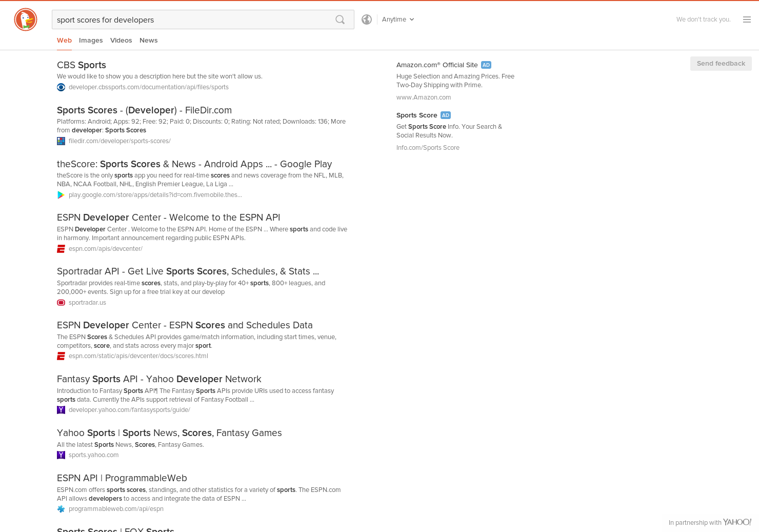759x532 pixels.
Task: Click sportradar.us URL link
Action: [87, 303]
